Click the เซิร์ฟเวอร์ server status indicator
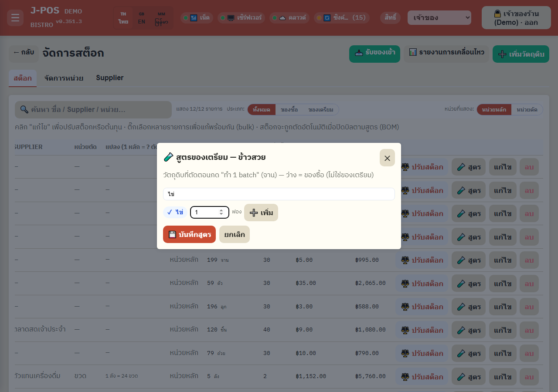The image size is (558, 392). click(241, 18)
